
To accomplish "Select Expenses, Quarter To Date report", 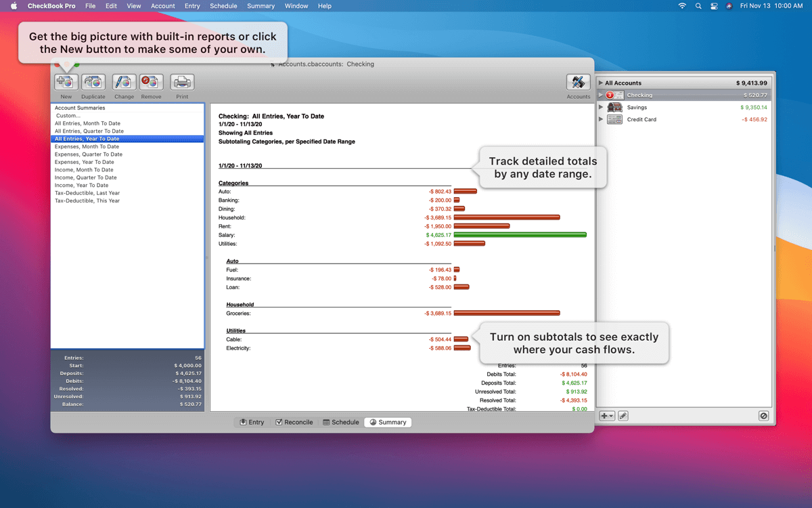I will pos(127,154).
